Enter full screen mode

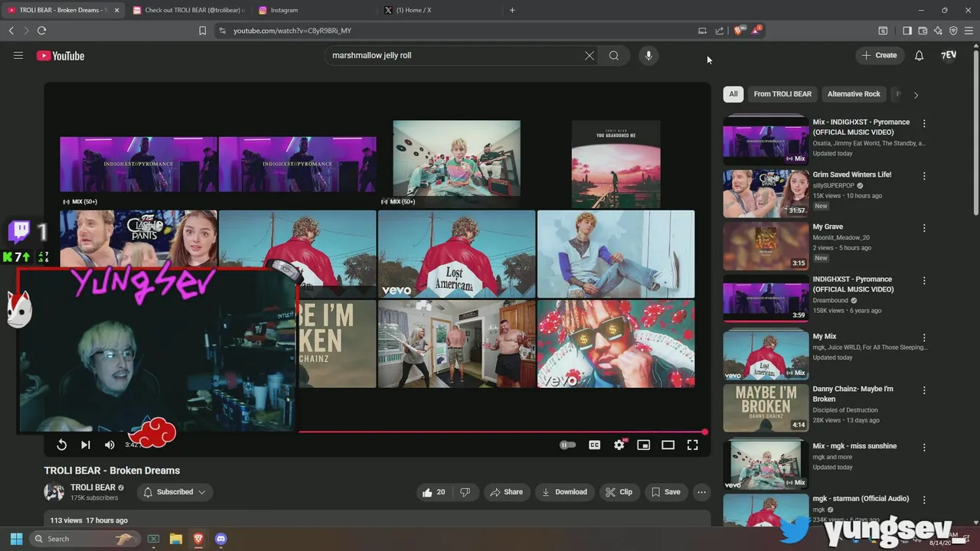click(692, 445)
